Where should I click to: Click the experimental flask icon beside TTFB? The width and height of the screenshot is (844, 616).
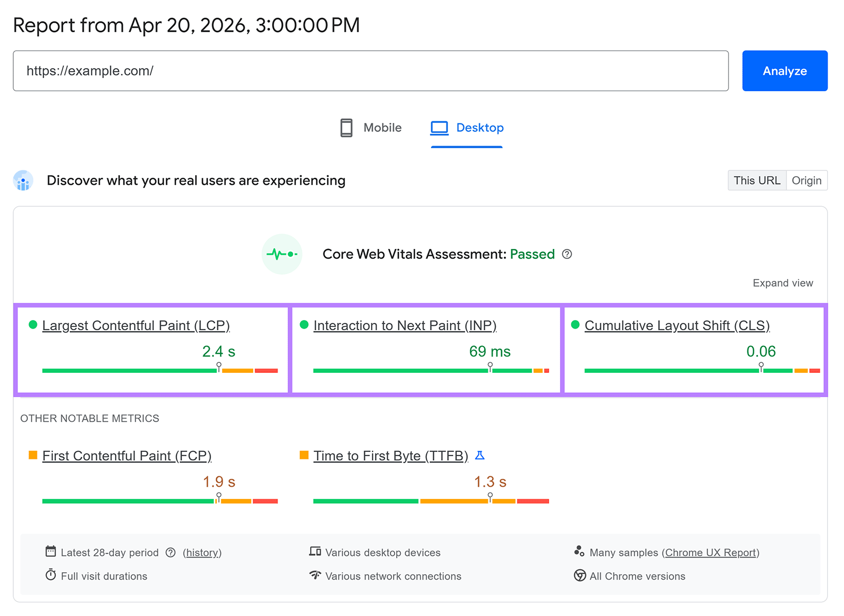[480, 455]
